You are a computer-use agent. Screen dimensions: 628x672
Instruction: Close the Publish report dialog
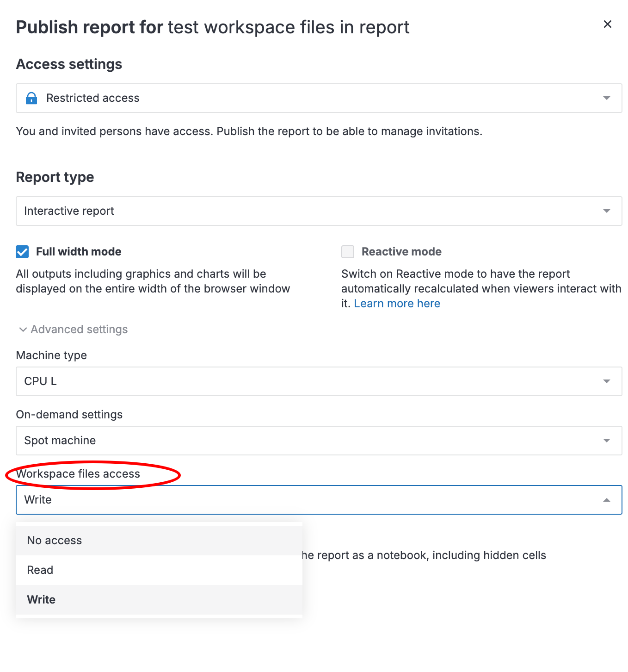click(x=608, y=24)
